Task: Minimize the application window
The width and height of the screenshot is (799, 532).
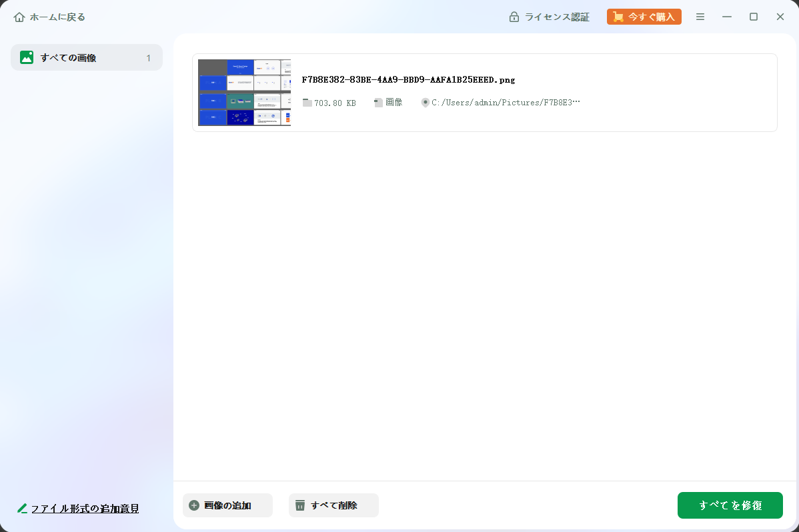Action: coord(727,17)
